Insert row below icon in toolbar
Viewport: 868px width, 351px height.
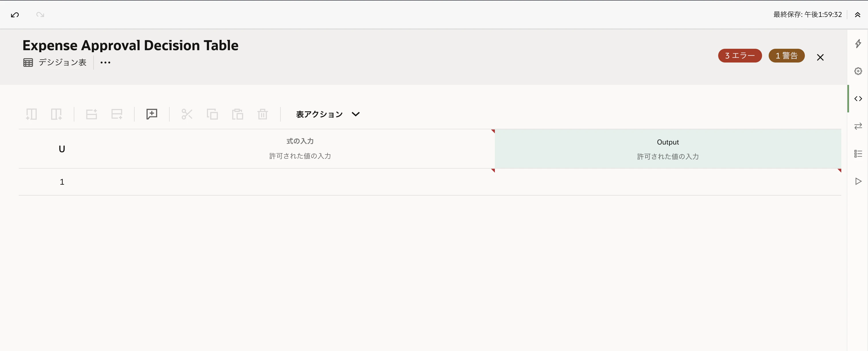117,114
